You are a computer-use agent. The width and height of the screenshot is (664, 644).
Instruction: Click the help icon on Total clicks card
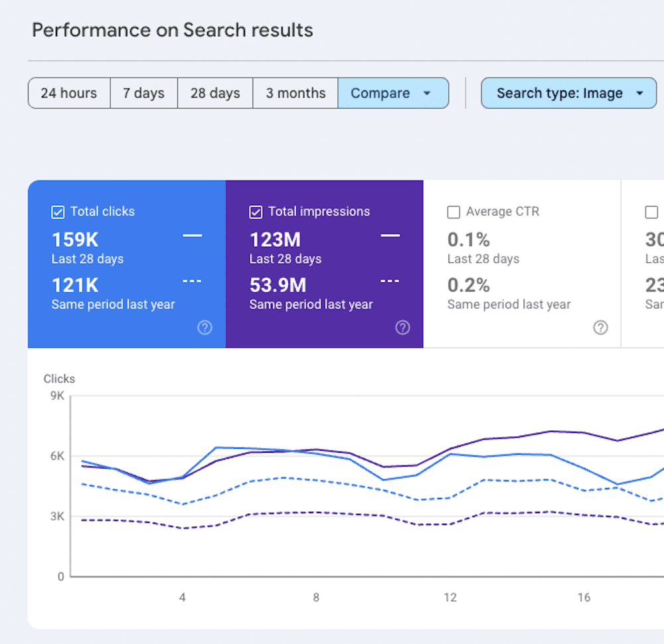click(205, 327)
